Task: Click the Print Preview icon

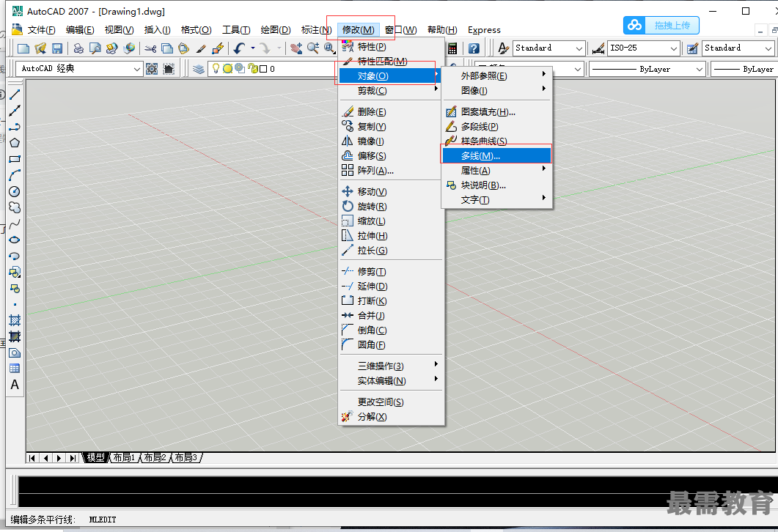Action: point(95,48)
